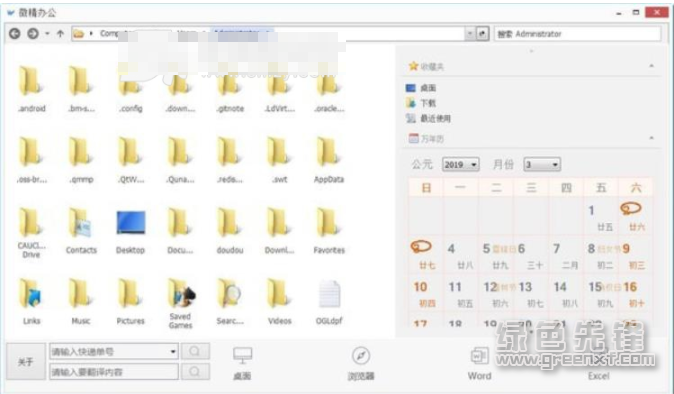Launch the 浏览器 browser compass icon
The height and width of the screenshot is (394, 674).
pyautogui.click(x=361, y=363)
